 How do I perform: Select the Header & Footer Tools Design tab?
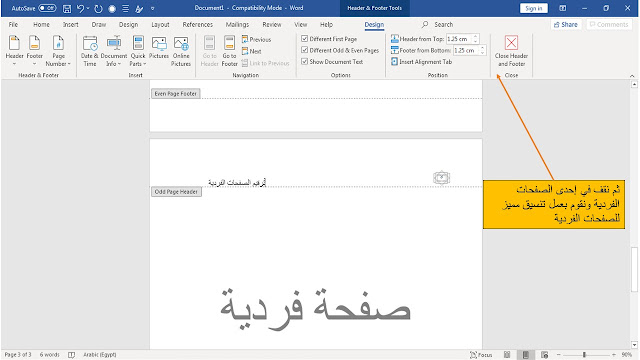click(374, 25)
